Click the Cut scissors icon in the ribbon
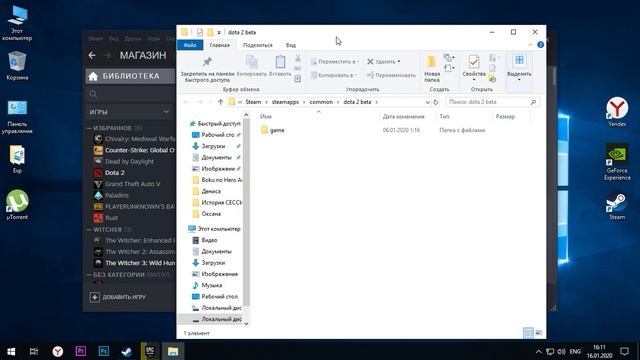The image size is (640, 360). pos(298,58)
